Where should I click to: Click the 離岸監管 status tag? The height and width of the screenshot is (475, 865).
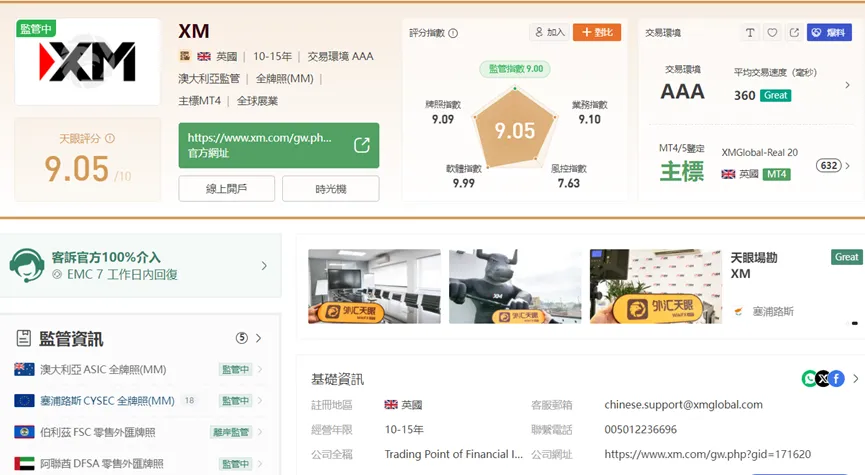click(231, 432)
